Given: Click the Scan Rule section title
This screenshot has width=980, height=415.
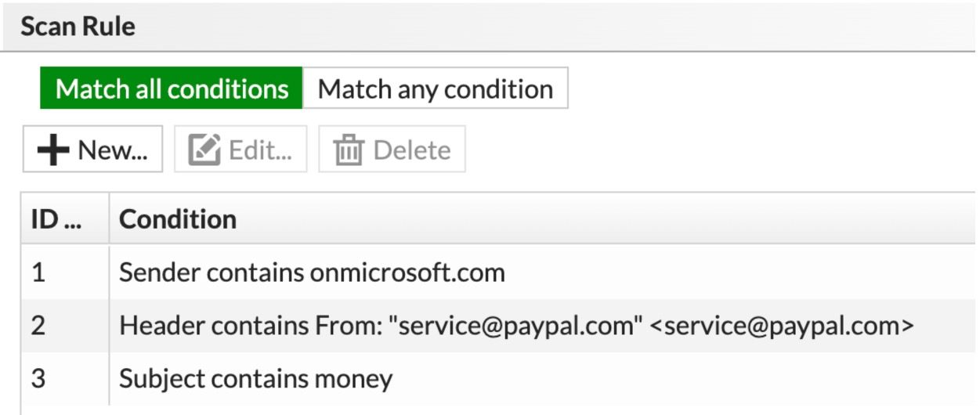Looking at the screenshot, I should point(78,27).
